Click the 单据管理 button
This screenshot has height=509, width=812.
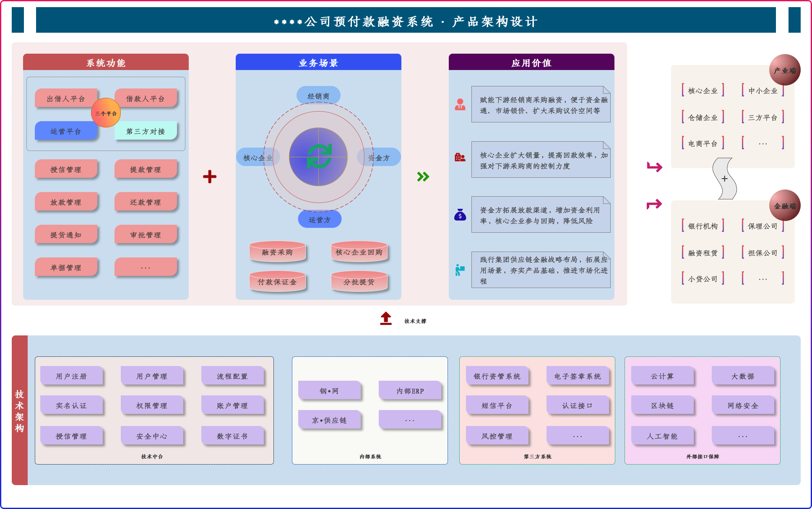point(66,267)
